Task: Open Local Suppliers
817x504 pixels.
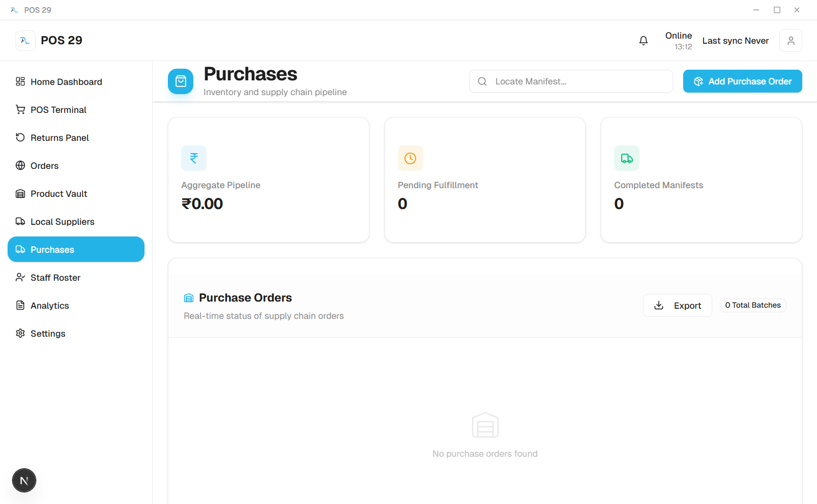Action: (x=76, y=221)
